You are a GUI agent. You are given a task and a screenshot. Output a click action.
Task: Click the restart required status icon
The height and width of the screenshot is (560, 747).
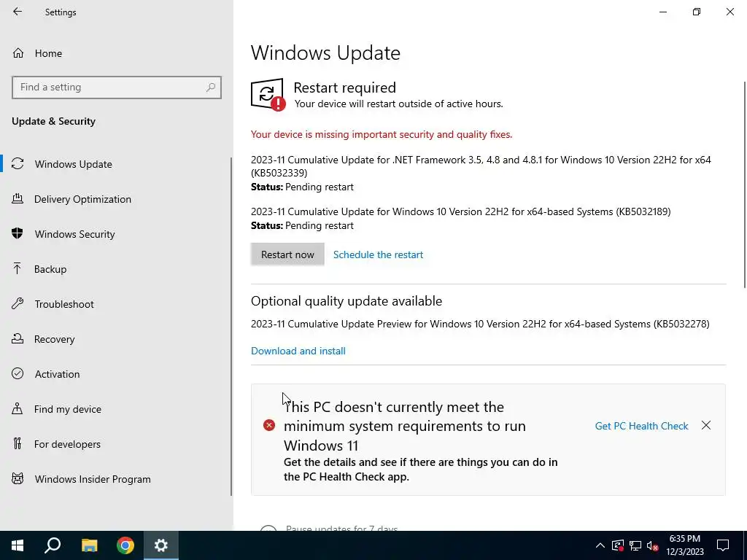[x=268, y=95]
